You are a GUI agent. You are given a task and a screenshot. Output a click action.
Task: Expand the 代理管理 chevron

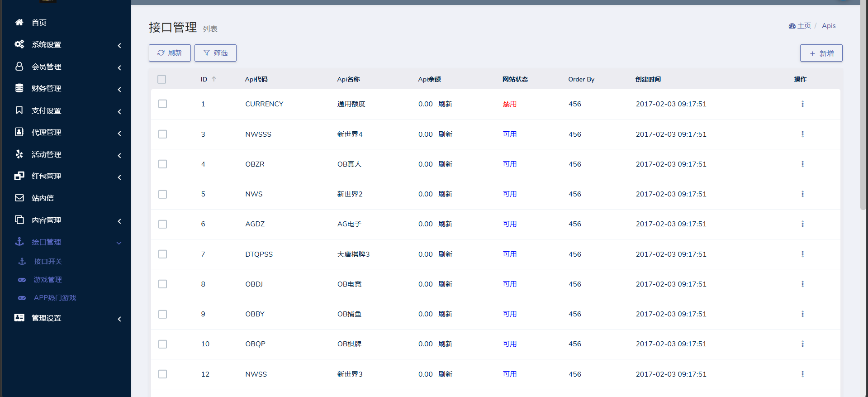pos(119,133)
